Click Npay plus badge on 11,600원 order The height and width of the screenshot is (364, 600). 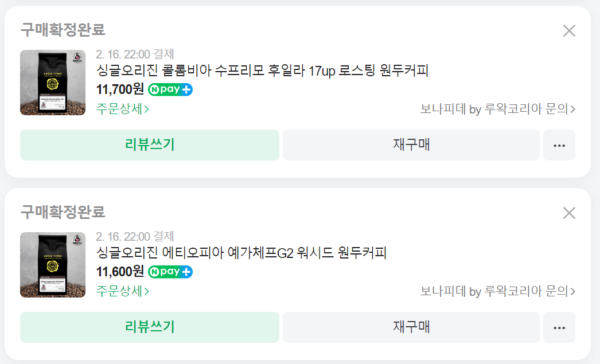point(170,272)
